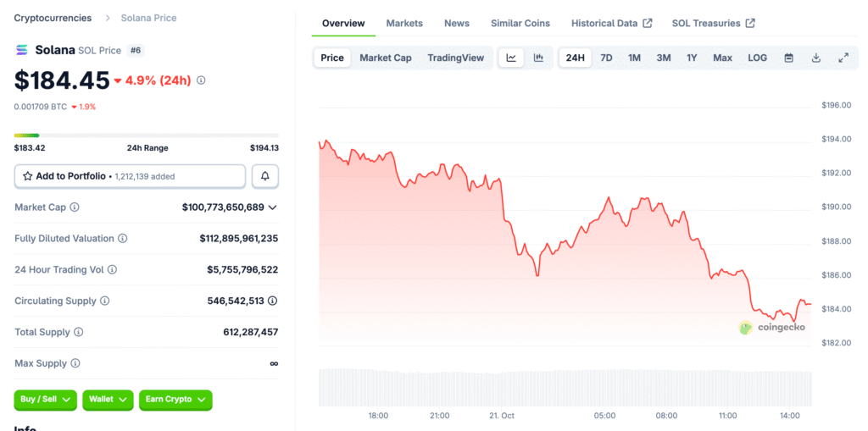This screenshot has height=431, width=868.
Task: Click the download chart data icon
Action: [x=816, y=58]
